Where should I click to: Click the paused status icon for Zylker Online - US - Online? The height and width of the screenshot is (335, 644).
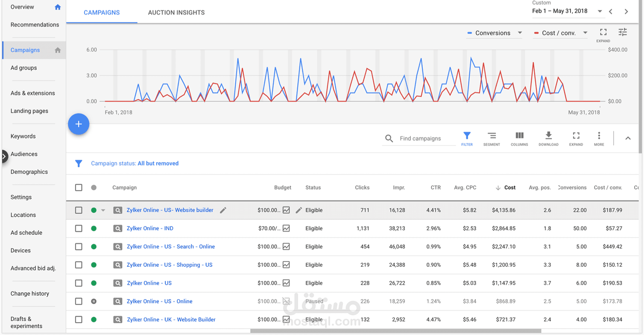(94, 301)
